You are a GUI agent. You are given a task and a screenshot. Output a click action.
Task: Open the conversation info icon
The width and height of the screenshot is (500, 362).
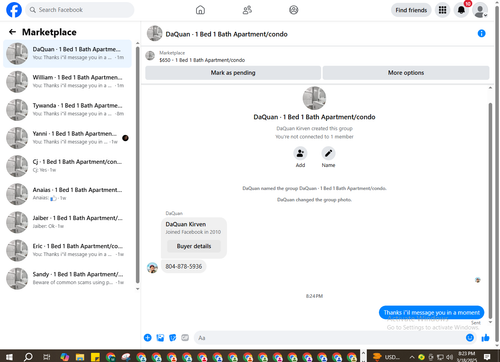click(481, 33)
